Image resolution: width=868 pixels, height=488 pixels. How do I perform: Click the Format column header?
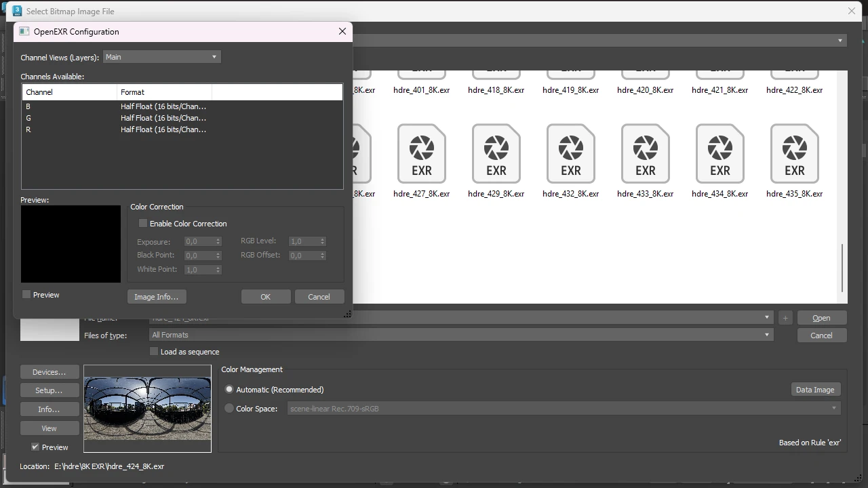click(x=165, y=92)
